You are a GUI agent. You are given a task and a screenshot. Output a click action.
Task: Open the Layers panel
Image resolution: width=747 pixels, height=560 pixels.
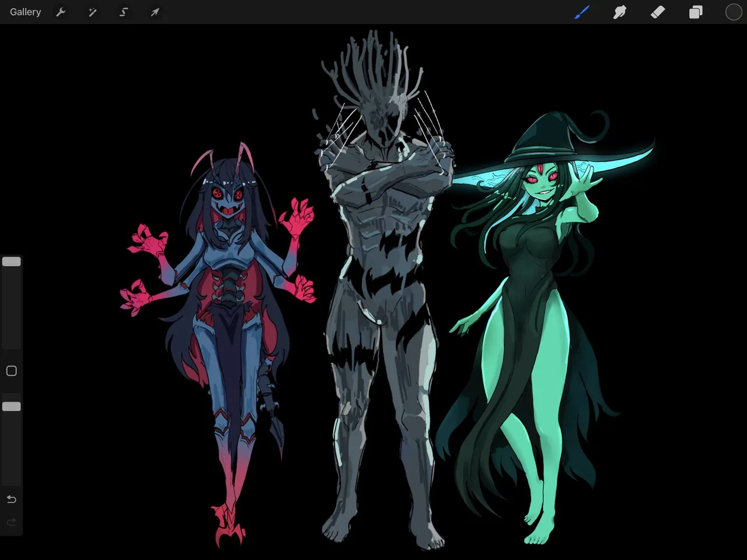(x=696, y=12)
